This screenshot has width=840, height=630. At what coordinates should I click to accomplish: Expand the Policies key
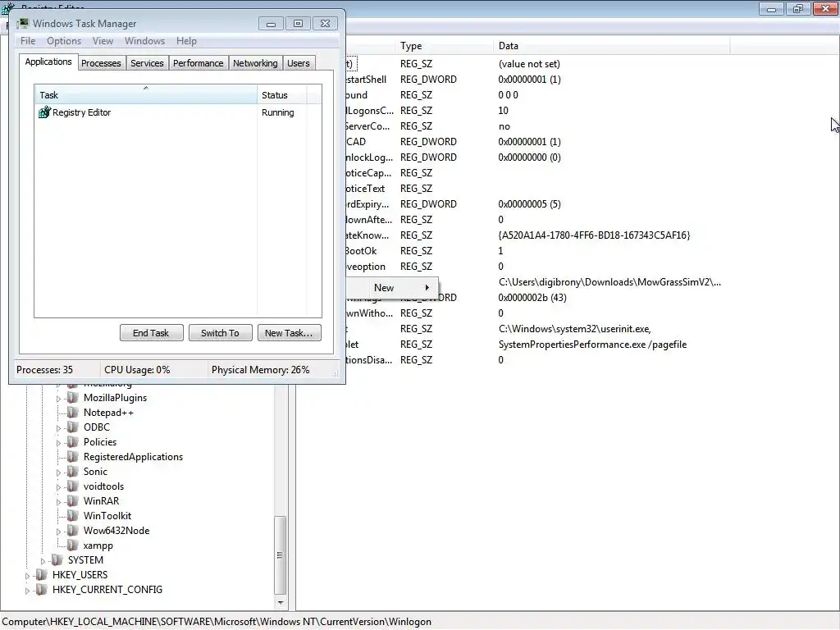(x=58, y=443)
